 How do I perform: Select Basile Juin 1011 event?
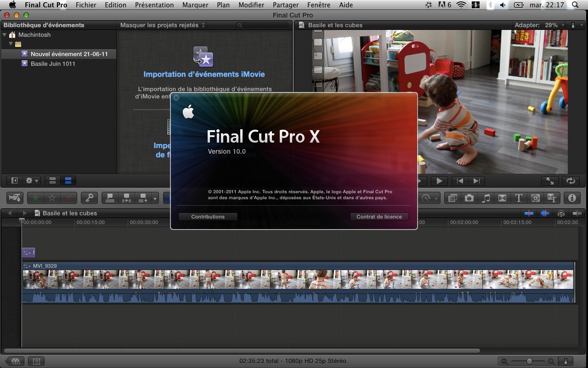58,63
